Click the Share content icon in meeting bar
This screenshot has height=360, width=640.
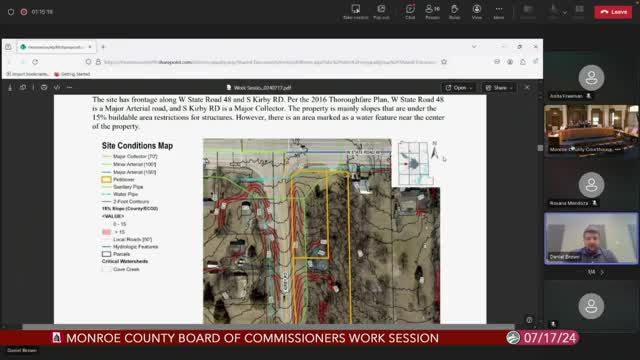[579, 12]
